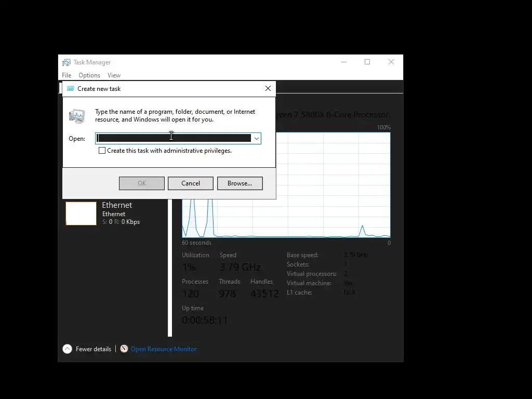The image size is (532, 399).
Task: Click the Base speed label
Action: pyautogui.click(x=302, y=255)
